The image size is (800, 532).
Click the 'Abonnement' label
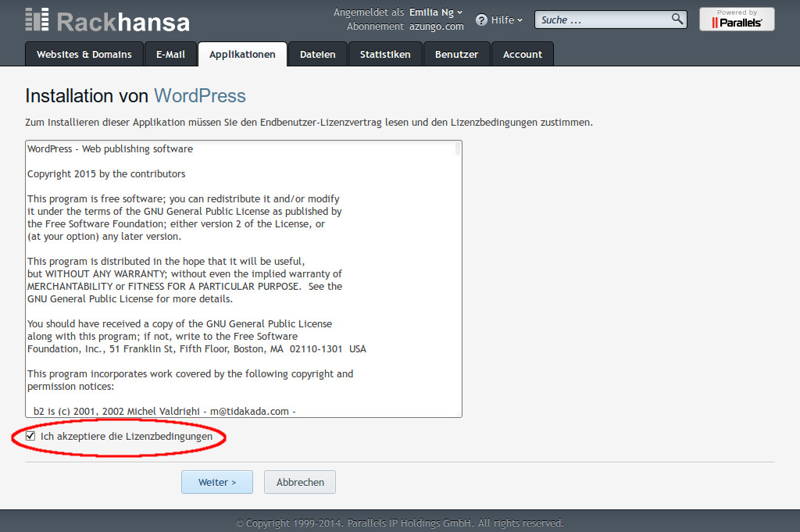[x=375, y=27]
